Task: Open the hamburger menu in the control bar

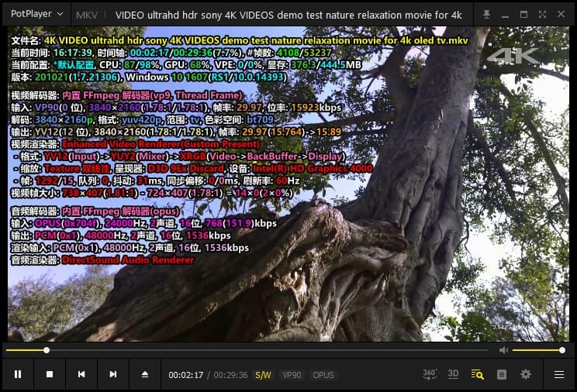Action: 558,375
